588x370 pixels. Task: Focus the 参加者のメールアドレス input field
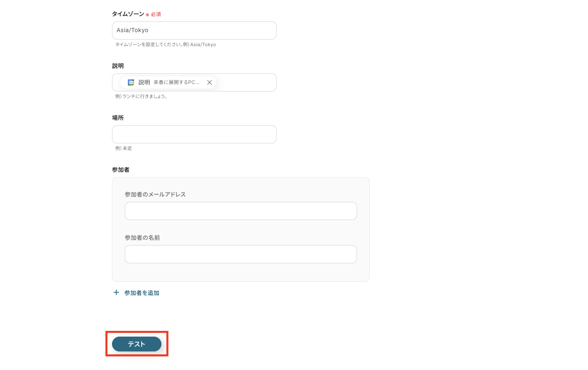(x=241, y=211)
